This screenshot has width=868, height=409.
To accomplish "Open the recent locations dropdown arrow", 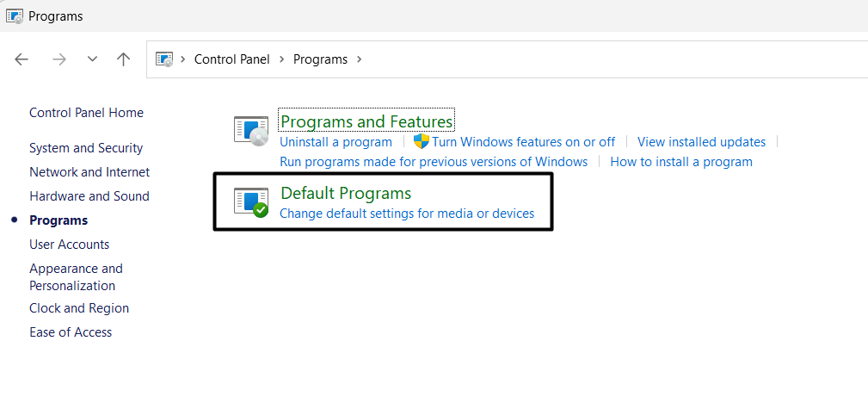I will point(92,59).
